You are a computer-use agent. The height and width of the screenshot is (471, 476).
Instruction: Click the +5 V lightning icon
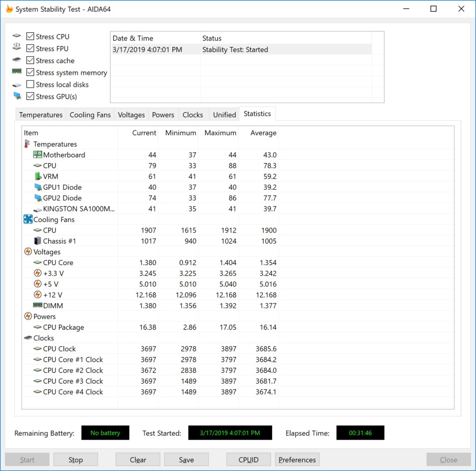(x=37, y=284)
